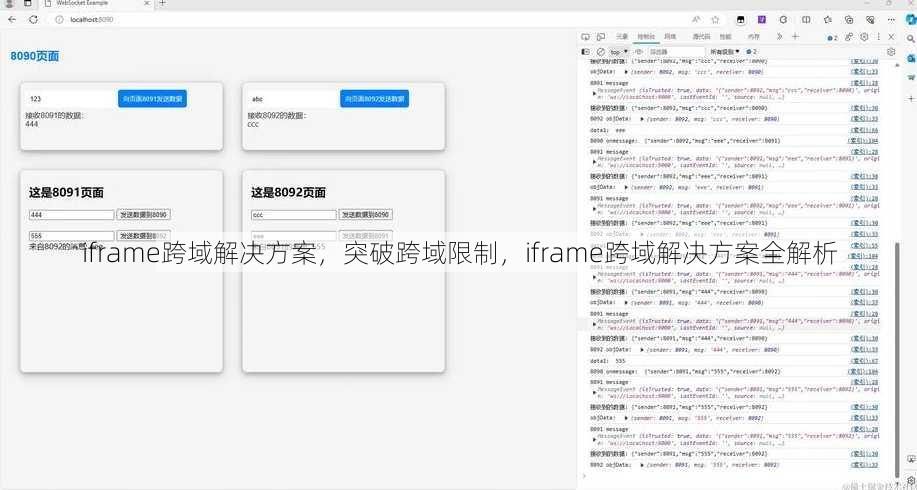
Task: Focus the console filter input field
Action: coord(675,52)
